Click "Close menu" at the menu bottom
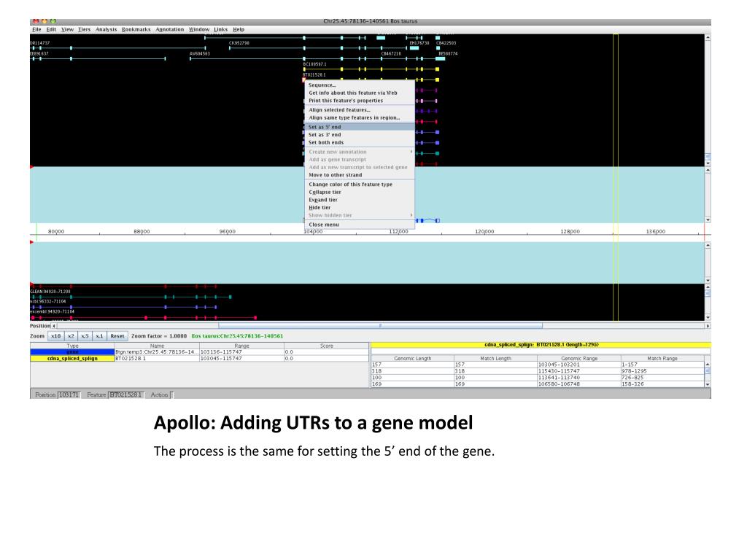The width and height of the screenshot is (747, 560). click(x=360, y=225)
